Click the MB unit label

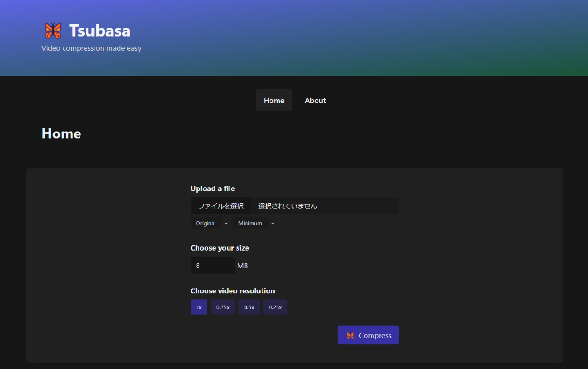[243, 266]
